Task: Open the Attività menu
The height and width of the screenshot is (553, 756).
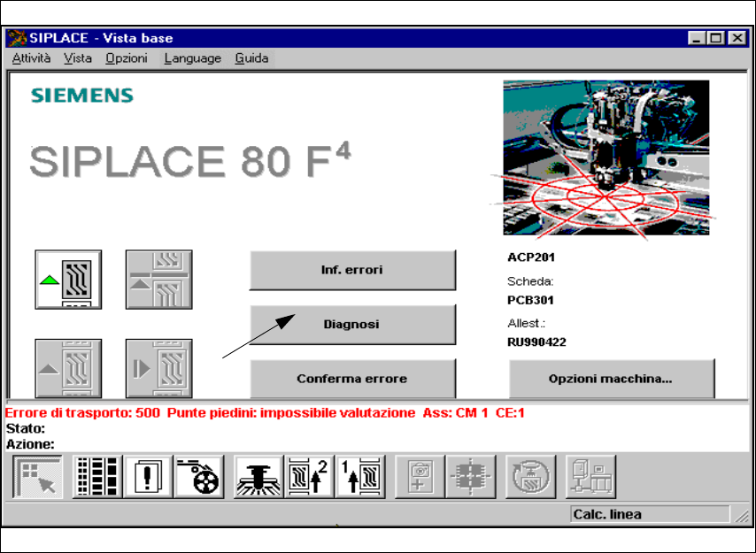Action: (31, 58)
